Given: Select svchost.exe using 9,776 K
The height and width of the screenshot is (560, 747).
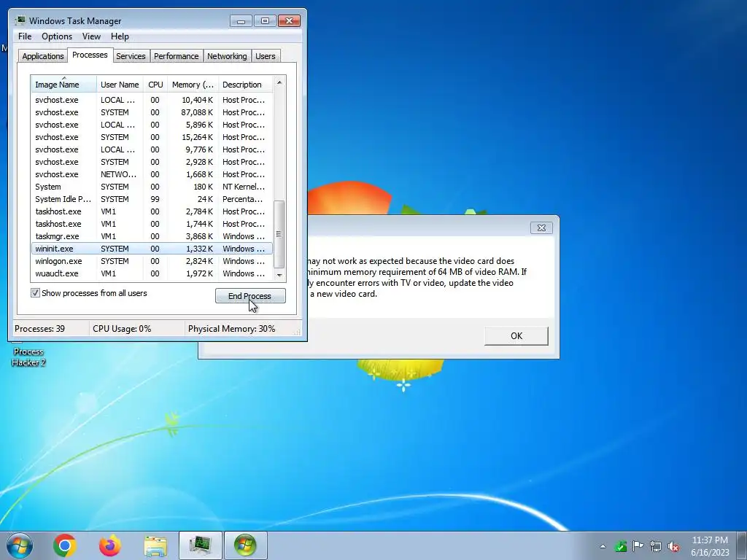Looking at the screenshot, I should 152,149.
